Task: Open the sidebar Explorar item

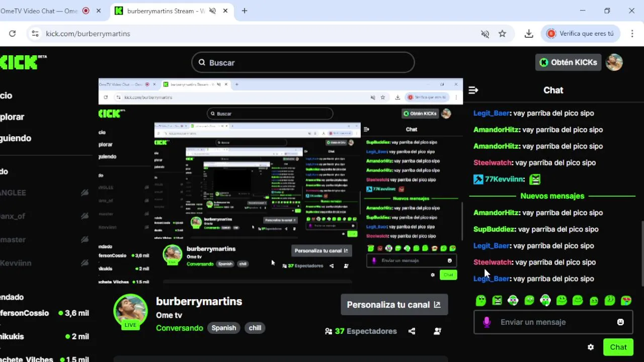Action: click(12, 117)
